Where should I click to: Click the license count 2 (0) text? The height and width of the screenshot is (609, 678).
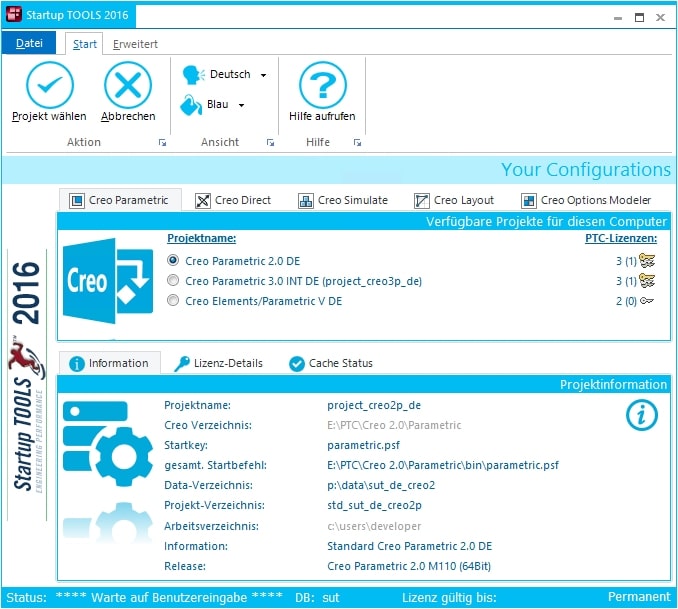tap(627, 301)
